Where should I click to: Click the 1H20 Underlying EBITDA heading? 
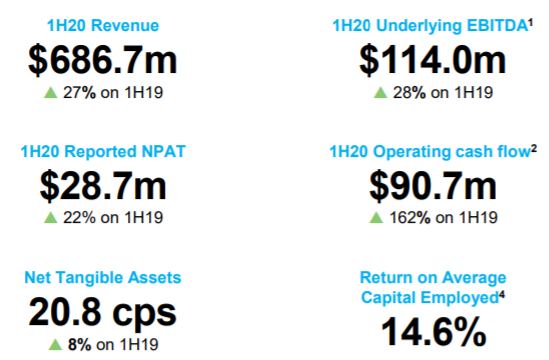430,26
